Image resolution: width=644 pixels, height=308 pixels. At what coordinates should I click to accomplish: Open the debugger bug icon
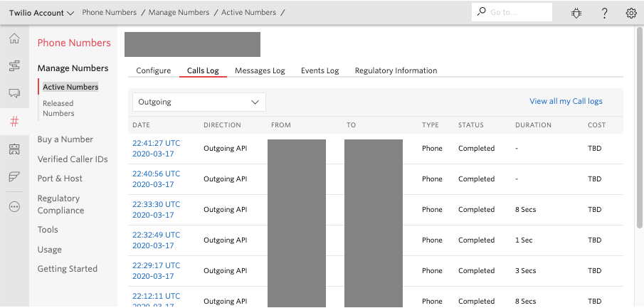(x=576, y=13)
